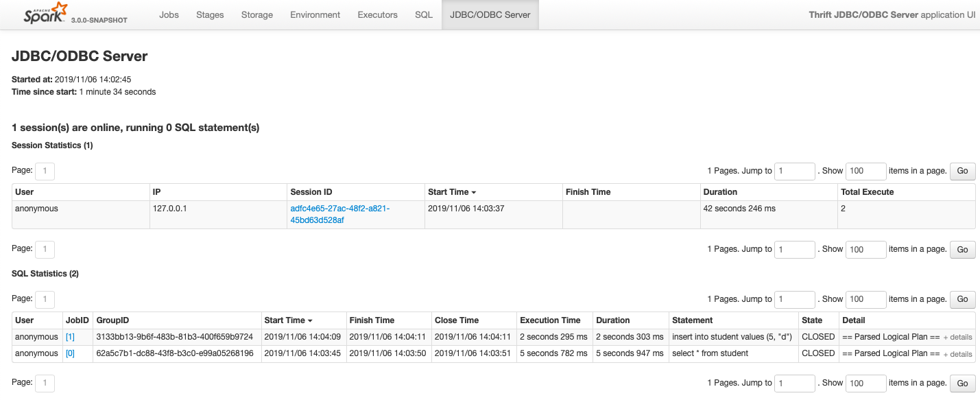Sort SQL table by State header
This screenshot has width=980, height=400.
812,320
